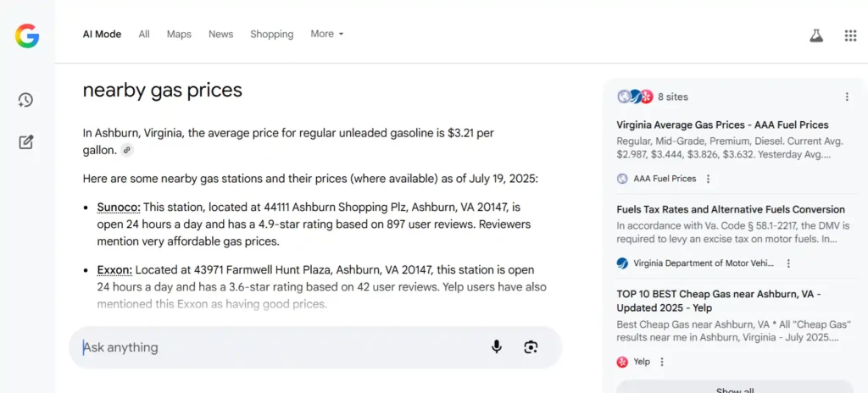Click the Yelp source name
This screenshot has width=868, height=393.
click(x=642, y=362)
